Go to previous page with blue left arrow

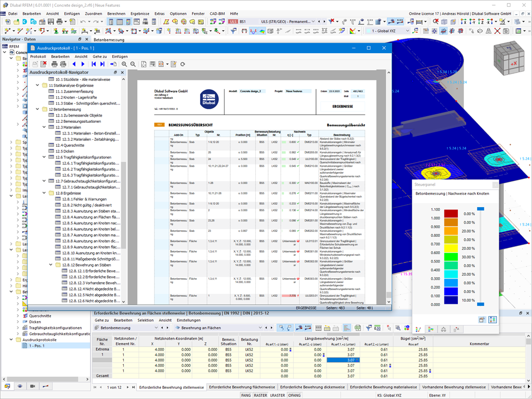(x=74, y=64)
